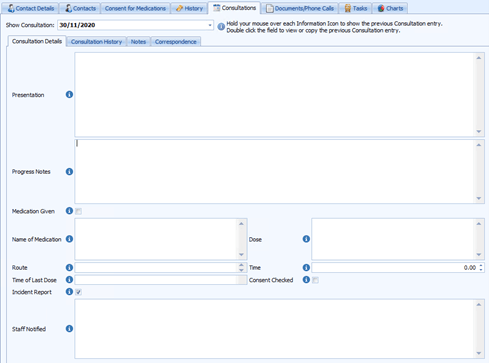Open the Contact Details tab
The image size is (489, 363).
pyautogui.click(x=30, y=8)
